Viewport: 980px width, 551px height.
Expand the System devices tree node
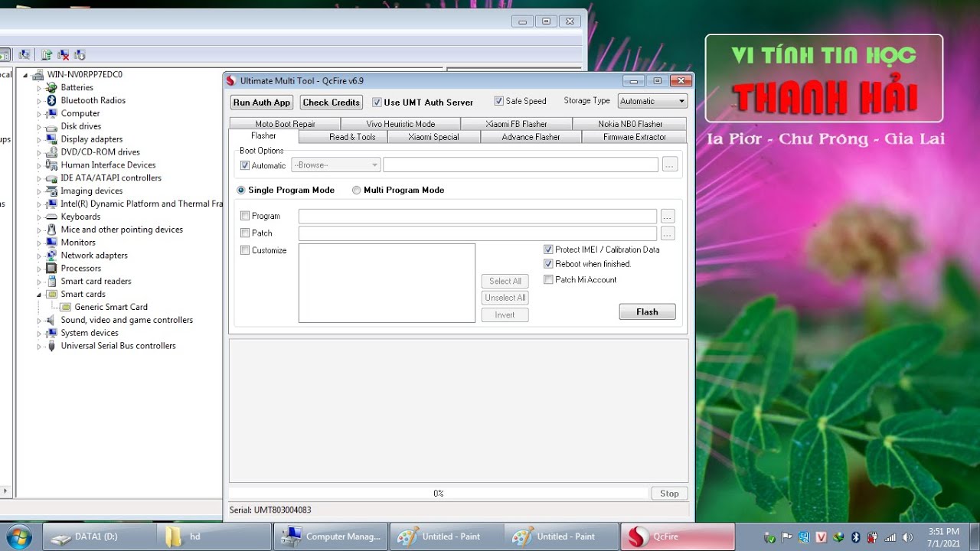[x=39, y=333]
